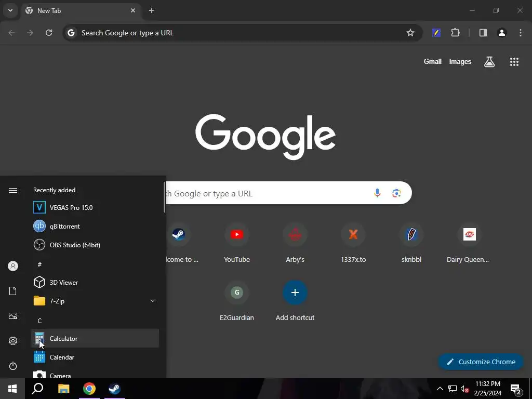This screenshot has width=532, height=399.
Task: Start voice search with the microphone icon
Action: [x=377, y=193]
